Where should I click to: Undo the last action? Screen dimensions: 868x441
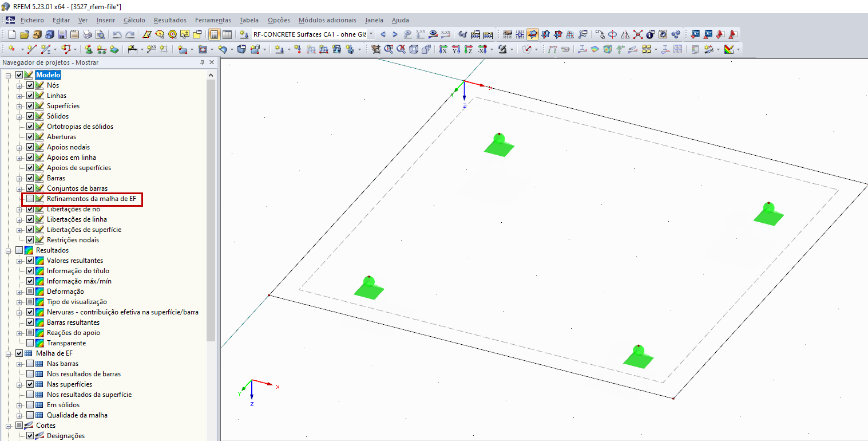pyautogui.click(x=117, y=34)
